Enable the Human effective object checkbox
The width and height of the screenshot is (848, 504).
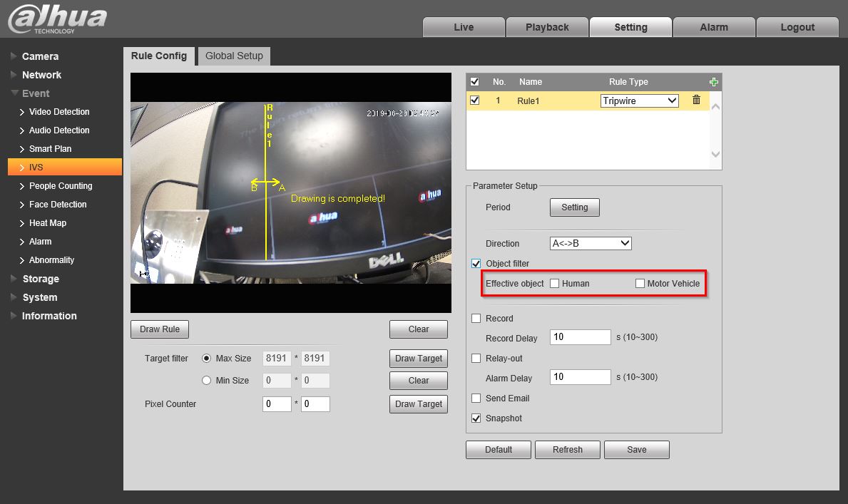click(x=554, y=284)
